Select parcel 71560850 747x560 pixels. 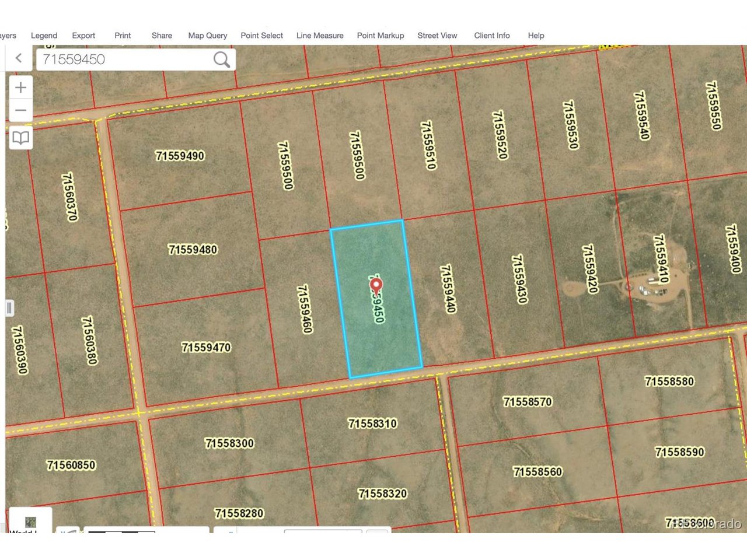[x=71, y=466]
